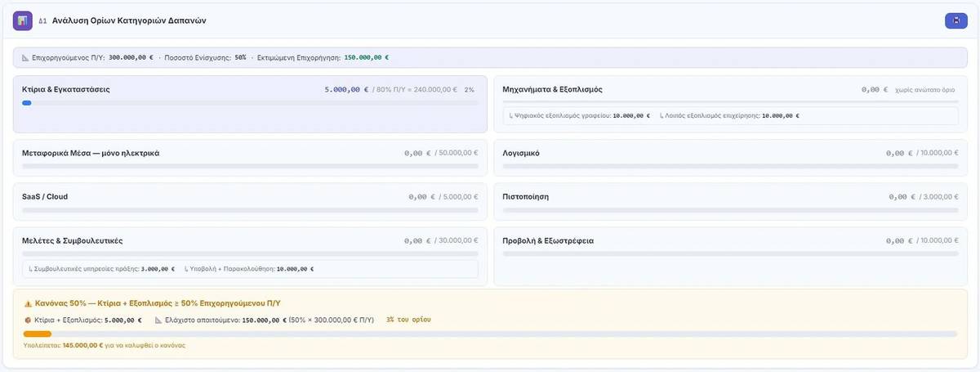Click the Πιστοποίηση progress bar

click(731, 210)
